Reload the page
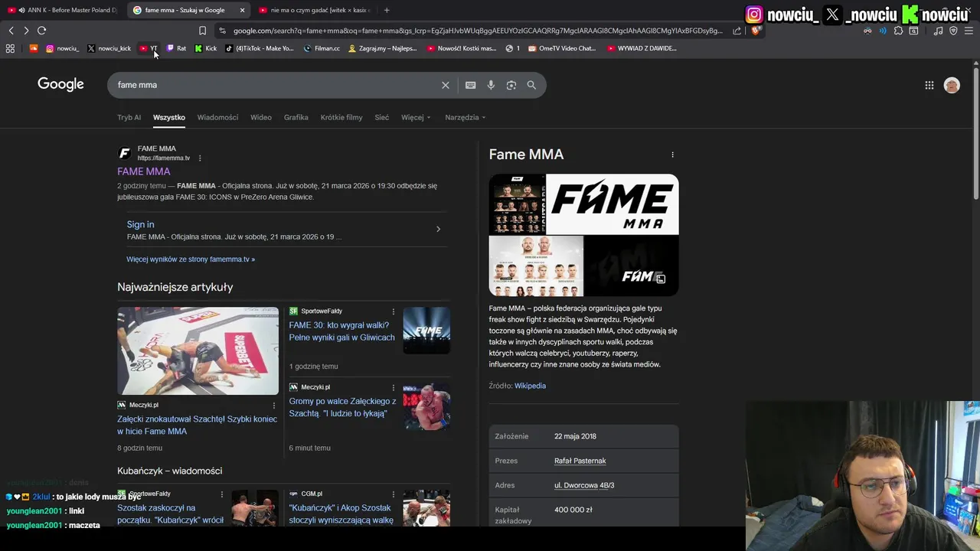This screenshot has height=551, width=980. pos(41,31)
